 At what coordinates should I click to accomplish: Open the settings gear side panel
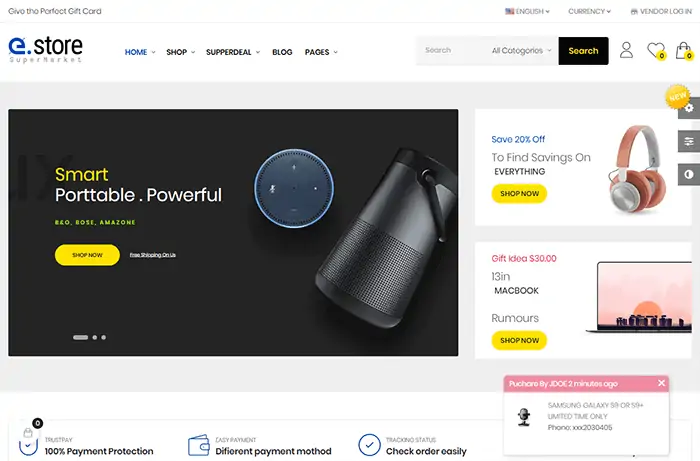[689, 108]
